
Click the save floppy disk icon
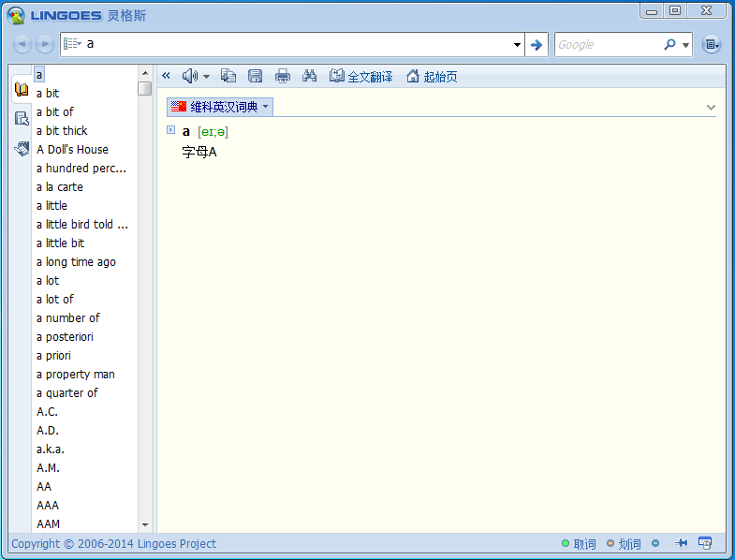(255, 76)
